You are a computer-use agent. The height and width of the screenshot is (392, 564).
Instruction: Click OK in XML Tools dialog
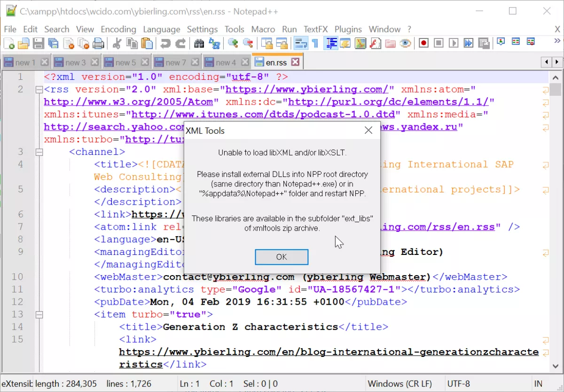coord(282,257)
